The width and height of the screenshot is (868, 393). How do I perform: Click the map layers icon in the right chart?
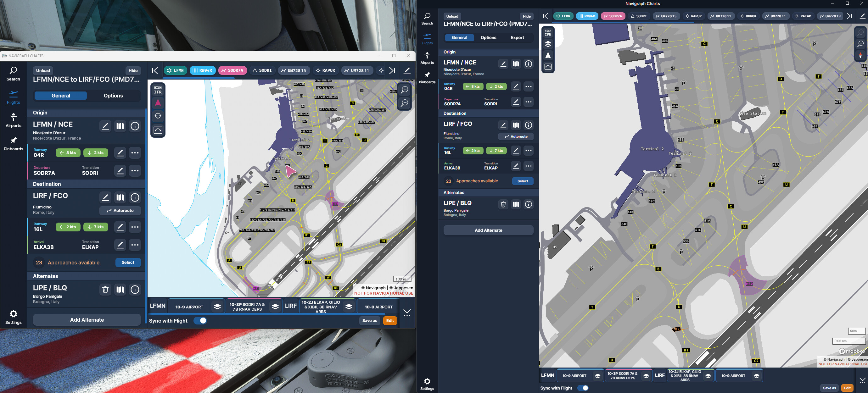pyautogui.click(x=548, y=44)
